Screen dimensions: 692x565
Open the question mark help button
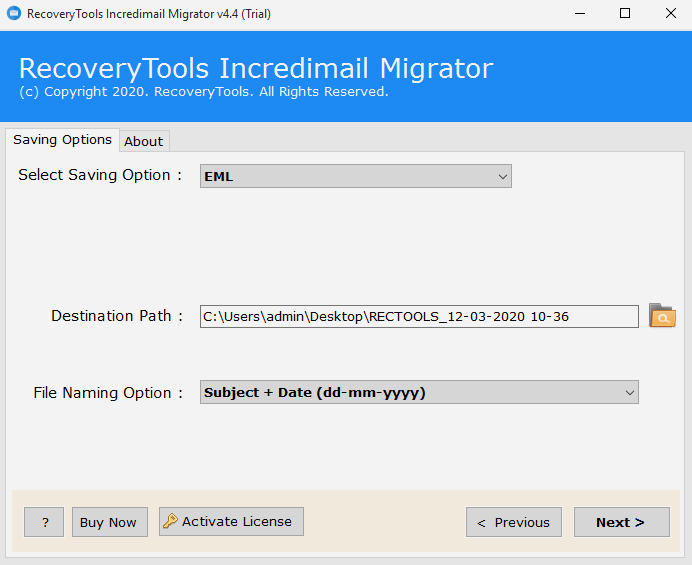coord(44,522)
